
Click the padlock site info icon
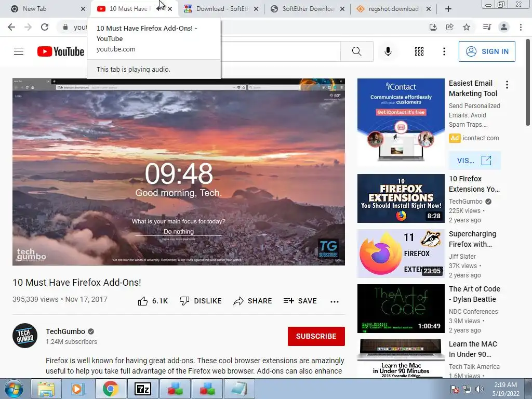click(x=65, y=27)
